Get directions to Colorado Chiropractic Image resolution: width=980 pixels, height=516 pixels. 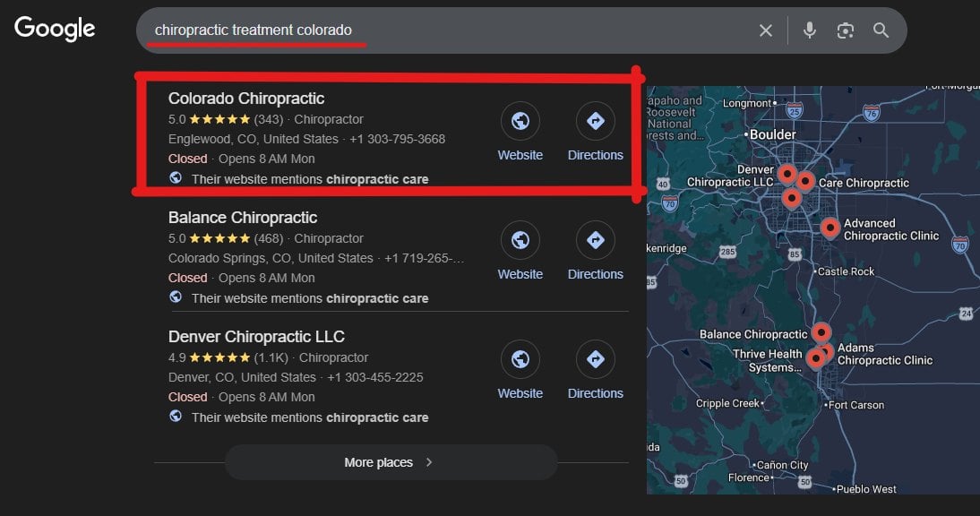595,121
